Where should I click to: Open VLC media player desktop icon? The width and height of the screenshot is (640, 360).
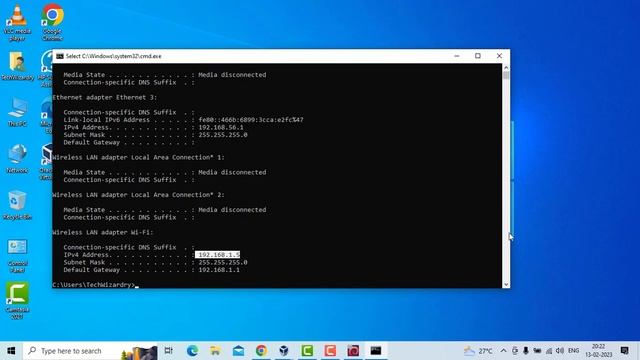pyautogui.click(x=17, y=22)
